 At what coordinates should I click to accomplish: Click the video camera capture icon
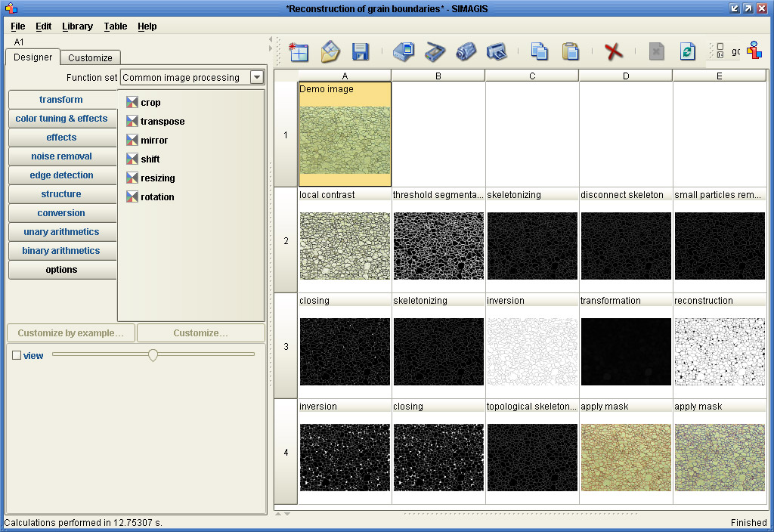click(x=466, y=51)
